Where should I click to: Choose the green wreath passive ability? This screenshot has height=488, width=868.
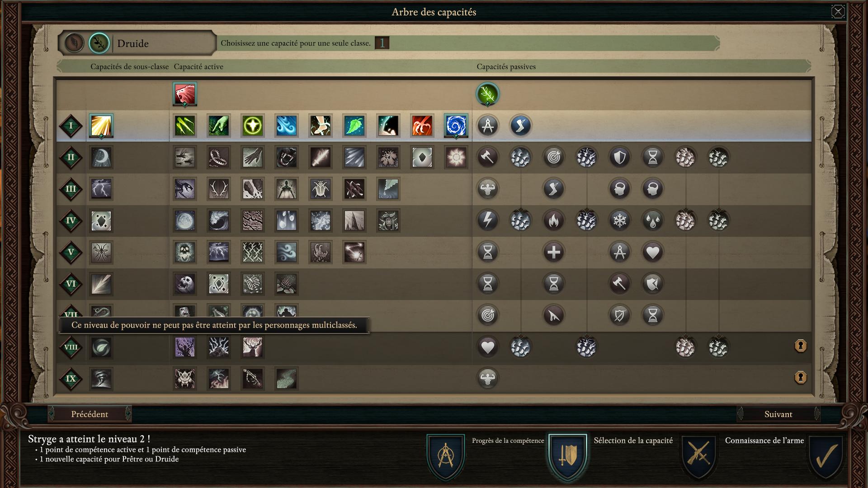tap(487, 94)
